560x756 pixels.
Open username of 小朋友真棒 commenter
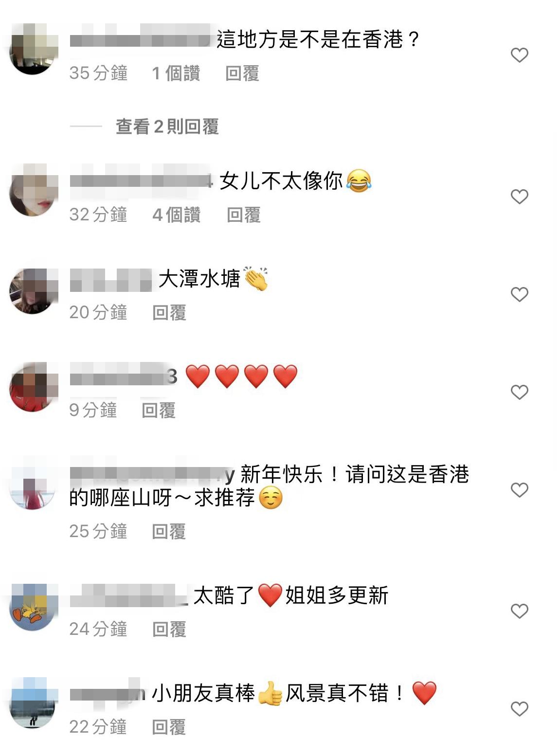click(x=108, y=693)
